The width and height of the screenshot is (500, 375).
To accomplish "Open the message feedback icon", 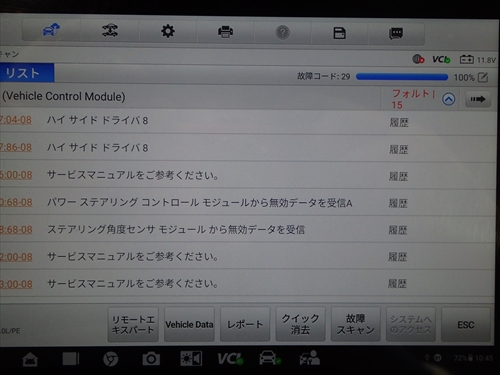I will click(396, 34).
